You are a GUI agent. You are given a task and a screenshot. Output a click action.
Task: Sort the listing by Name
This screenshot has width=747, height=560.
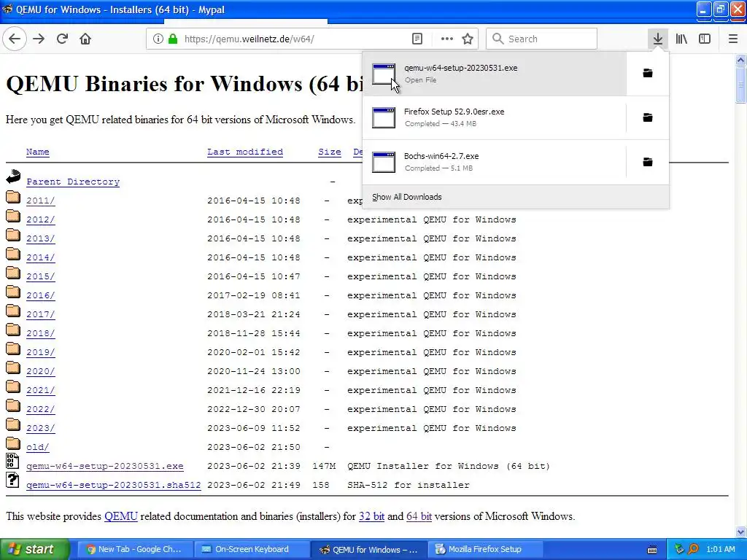click(x=38, y=152)
